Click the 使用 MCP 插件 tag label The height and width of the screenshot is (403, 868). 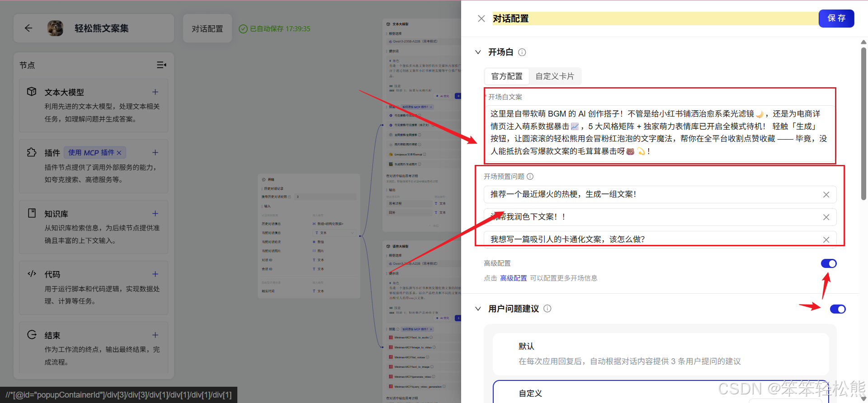pos(91,153)
